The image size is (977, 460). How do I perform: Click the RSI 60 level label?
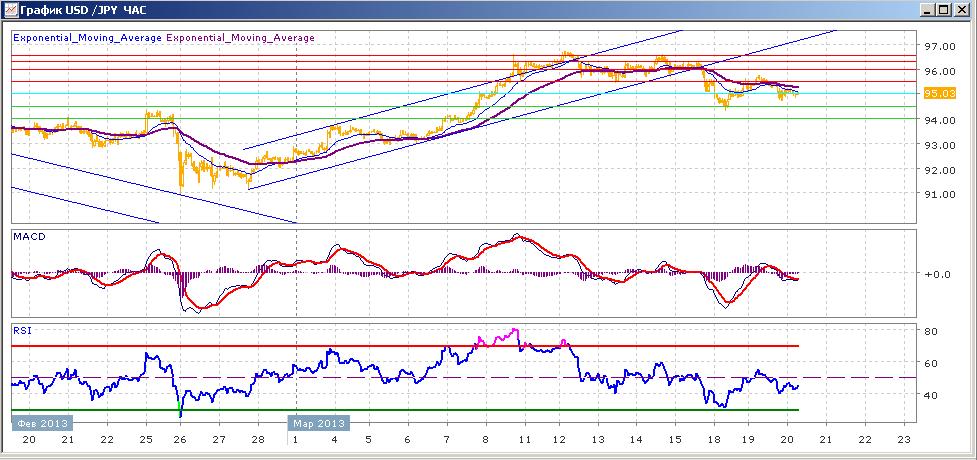(x=930, y=363)
